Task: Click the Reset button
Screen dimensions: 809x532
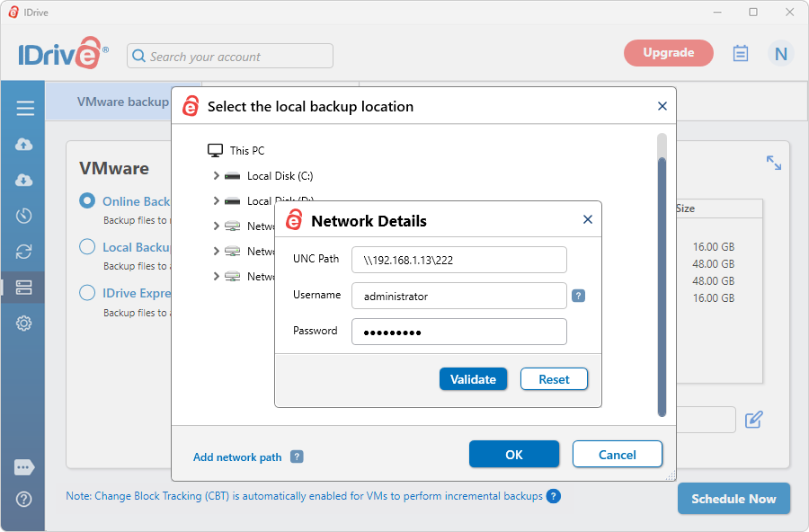Action: (x=554, y=379)
